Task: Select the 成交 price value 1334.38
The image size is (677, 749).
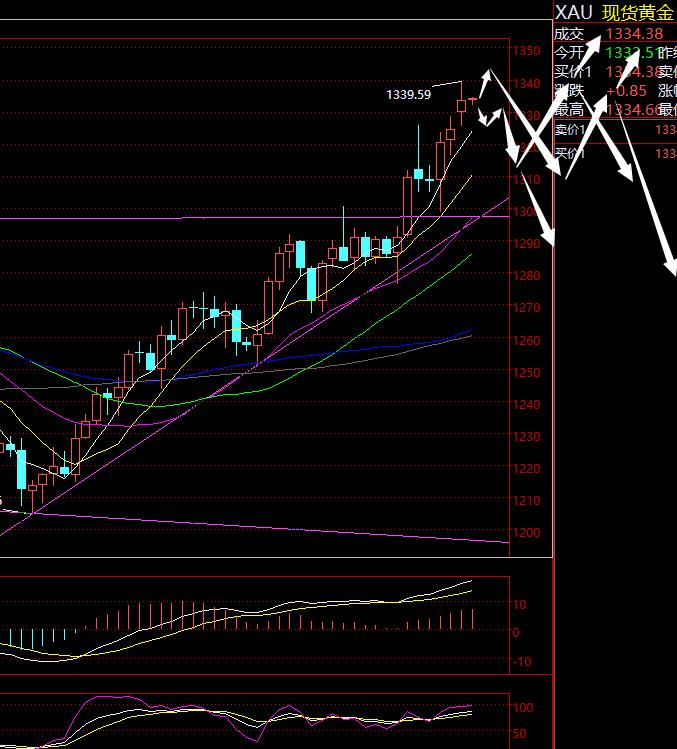Action: [634, 34]
